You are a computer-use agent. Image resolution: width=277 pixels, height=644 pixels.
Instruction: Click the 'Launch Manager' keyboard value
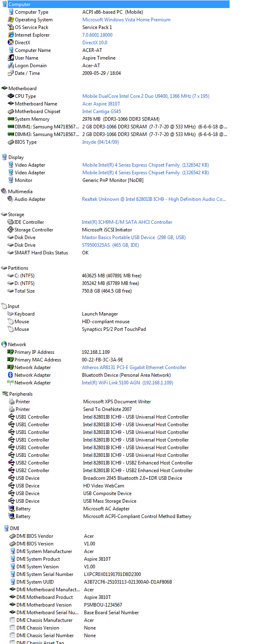point(100,314)
